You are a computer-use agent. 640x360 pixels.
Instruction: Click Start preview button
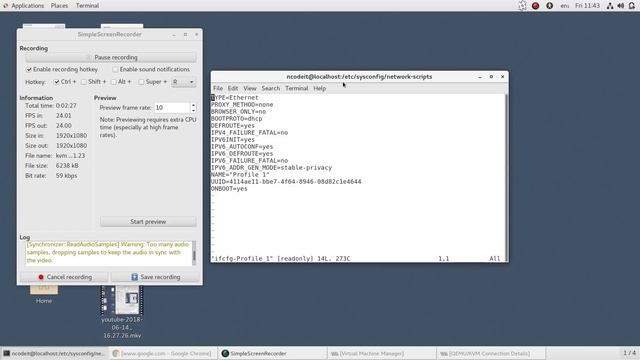point(148,222)
